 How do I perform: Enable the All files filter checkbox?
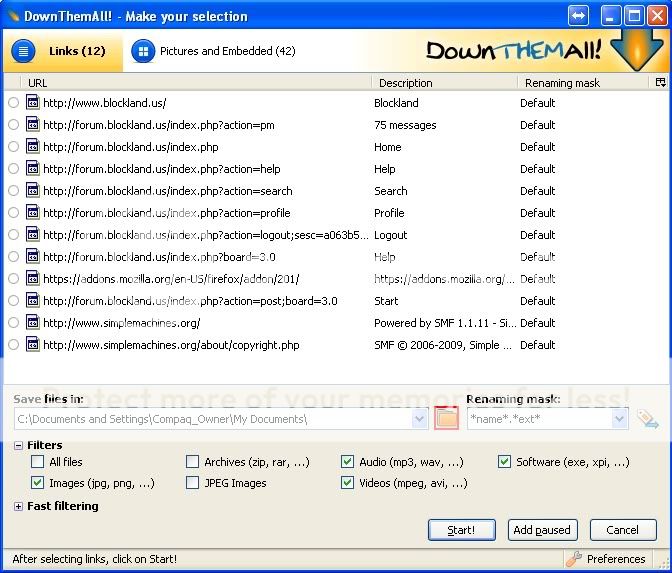(x=37, y=462)
